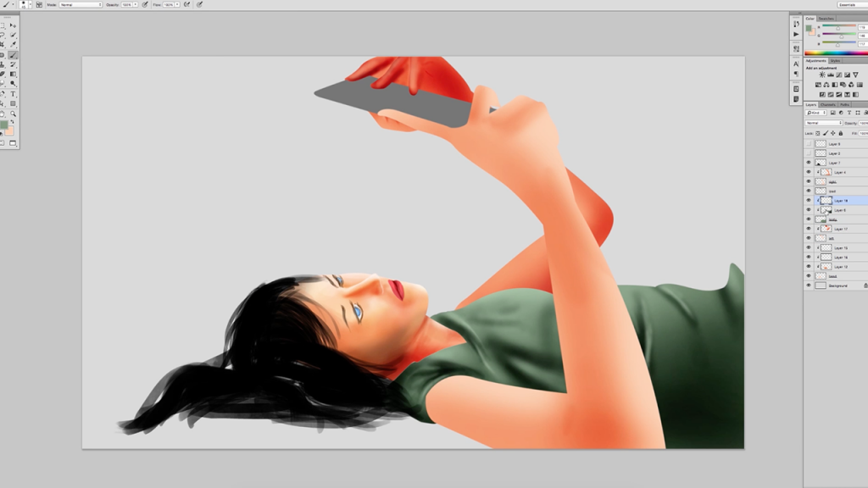Add an Exposure adjustment

pyautogui.click(x=848, y=75)
